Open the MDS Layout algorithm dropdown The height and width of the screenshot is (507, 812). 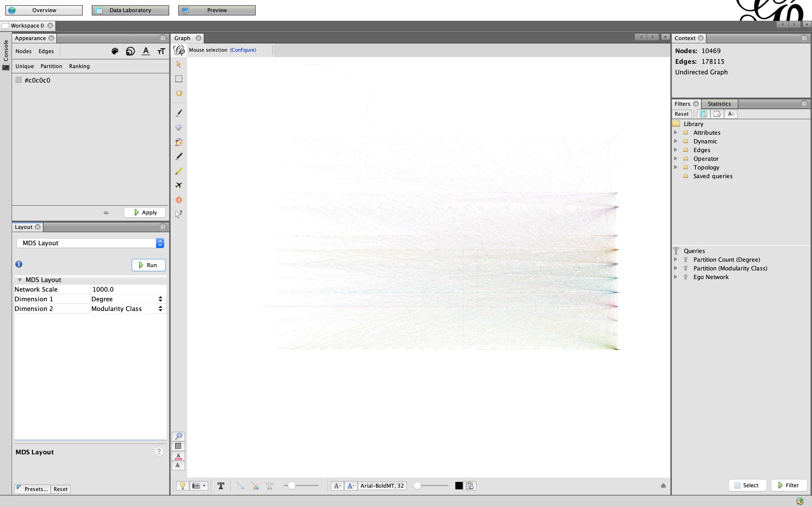(x=90, y=243)
